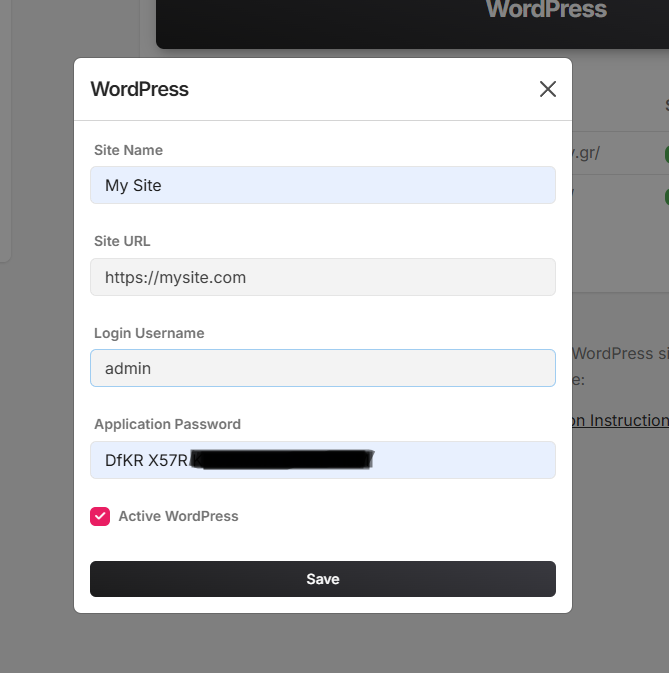This screenshot has width=669, height=673.
Task: Click the Site Name label
Action: click(x=128, y=150)
